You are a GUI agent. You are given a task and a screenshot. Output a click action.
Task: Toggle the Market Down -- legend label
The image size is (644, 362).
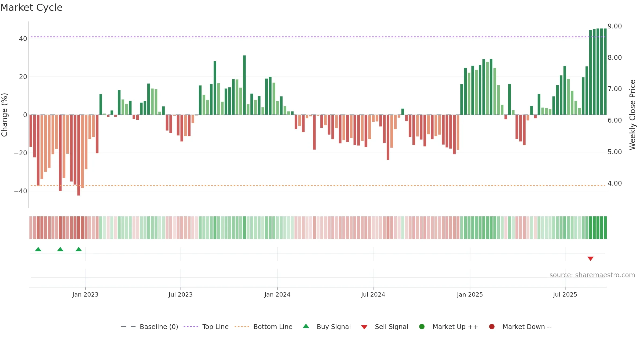click(x=527, y=327)
